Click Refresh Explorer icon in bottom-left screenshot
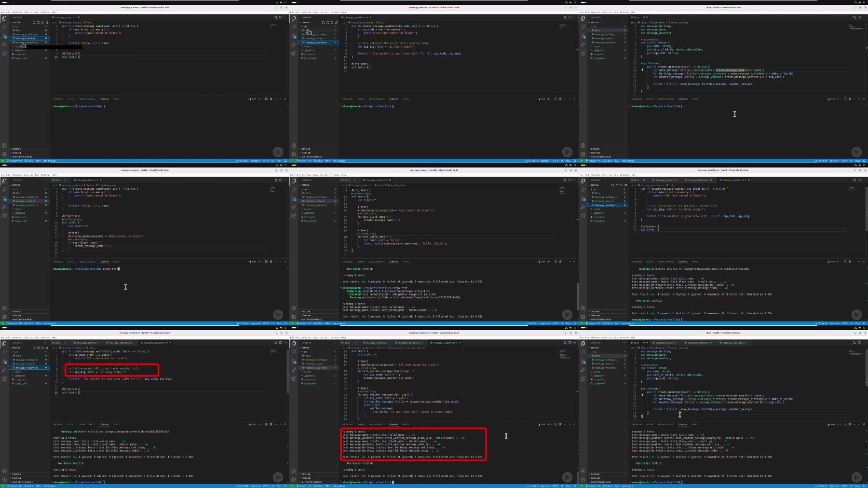868x488 pixels. click(x=42, y=348)
